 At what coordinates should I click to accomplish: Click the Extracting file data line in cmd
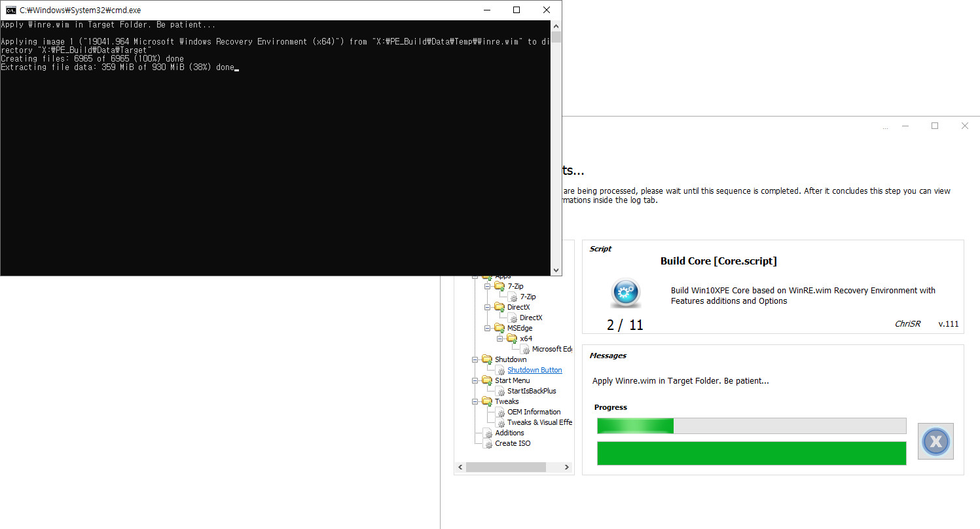(x=117, y=67)
